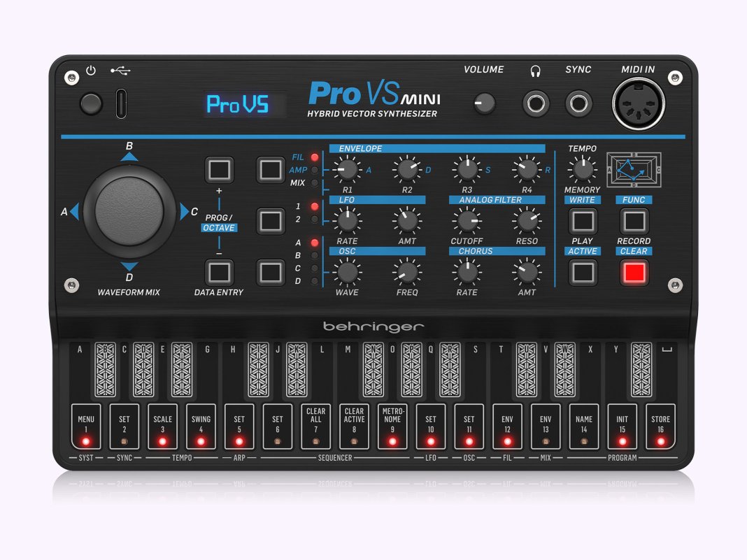Click the Waveform Mix joystick
Viewport: 747px width, 560px height.
pos(129,211)
